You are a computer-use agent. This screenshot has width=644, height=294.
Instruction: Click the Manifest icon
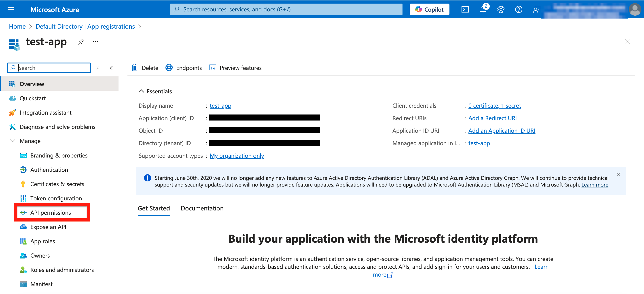pyautogui.click(x=23, y=284)
